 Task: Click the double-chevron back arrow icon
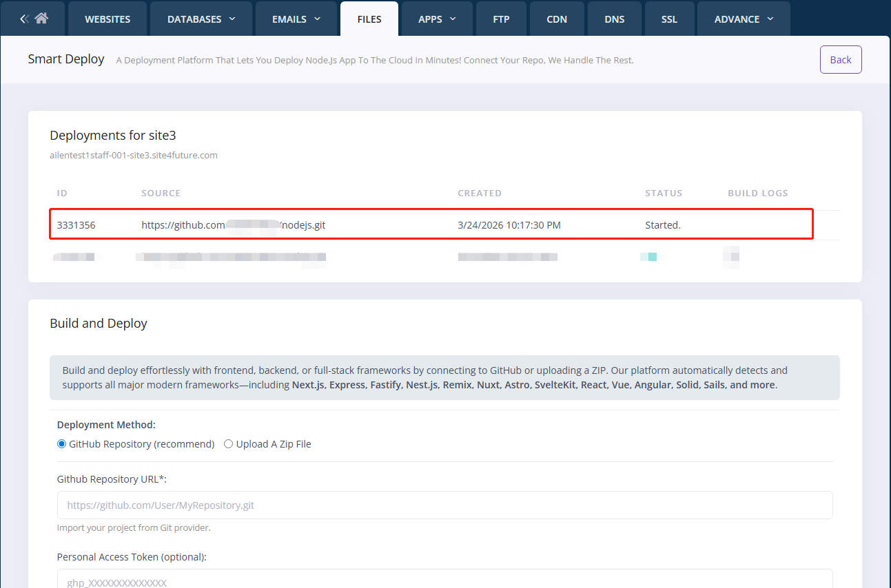24,19
